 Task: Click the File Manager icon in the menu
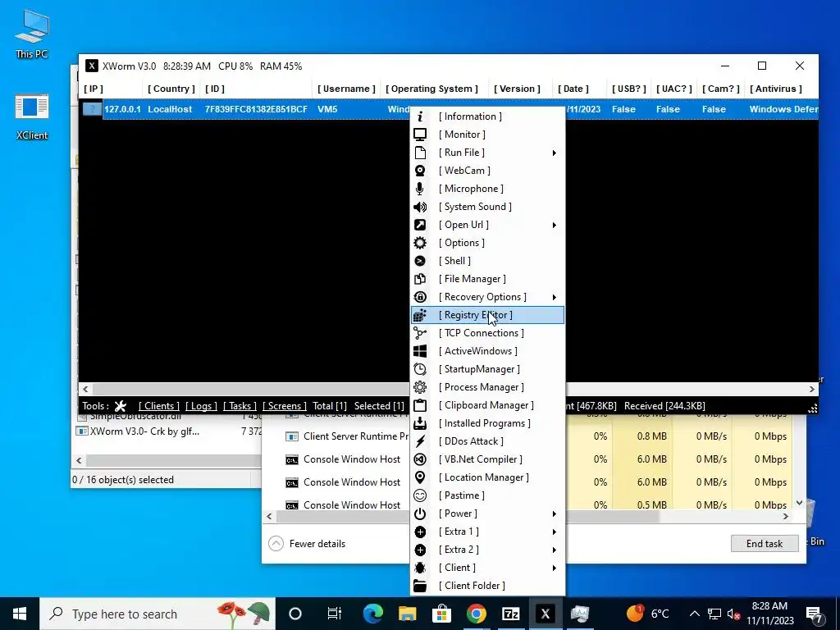point(420,279)
